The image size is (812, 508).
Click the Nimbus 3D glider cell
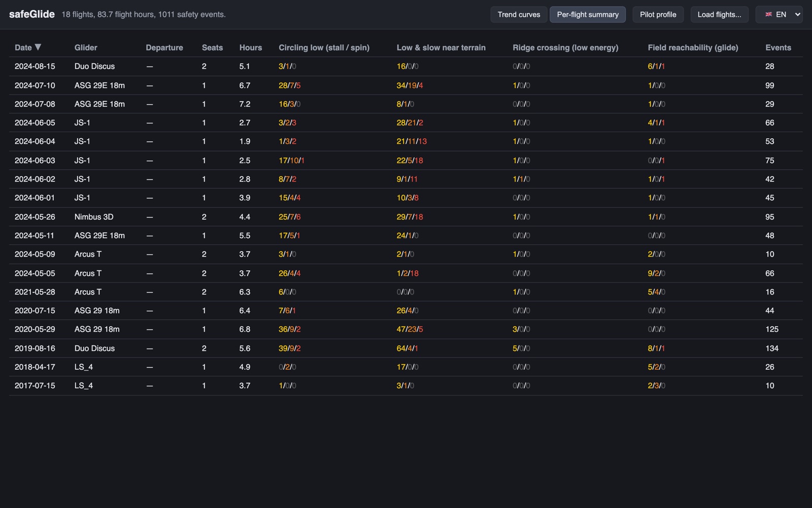[x=94, y=216]
